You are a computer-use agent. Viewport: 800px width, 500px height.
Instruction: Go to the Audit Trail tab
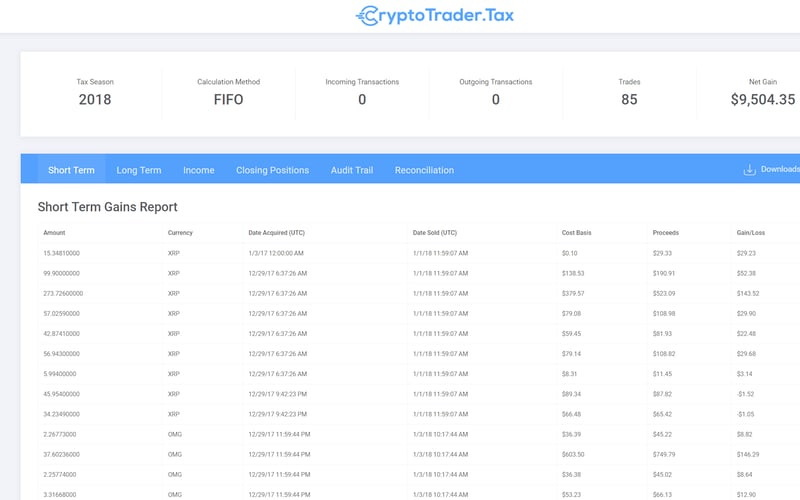tap(352, 170)
